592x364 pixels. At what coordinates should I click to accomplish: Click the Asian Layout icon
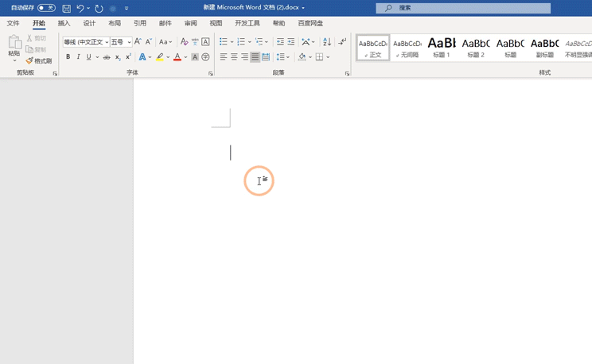click(x=306, y=41)
